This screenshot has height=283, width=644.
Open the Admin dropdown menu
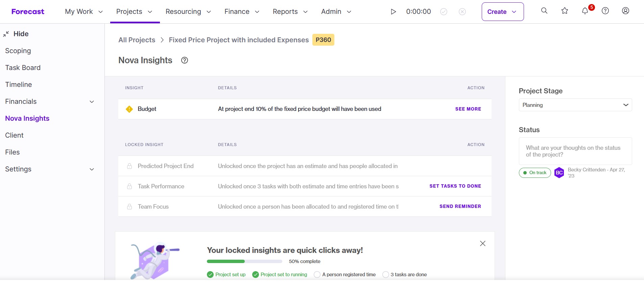[336, 11]
